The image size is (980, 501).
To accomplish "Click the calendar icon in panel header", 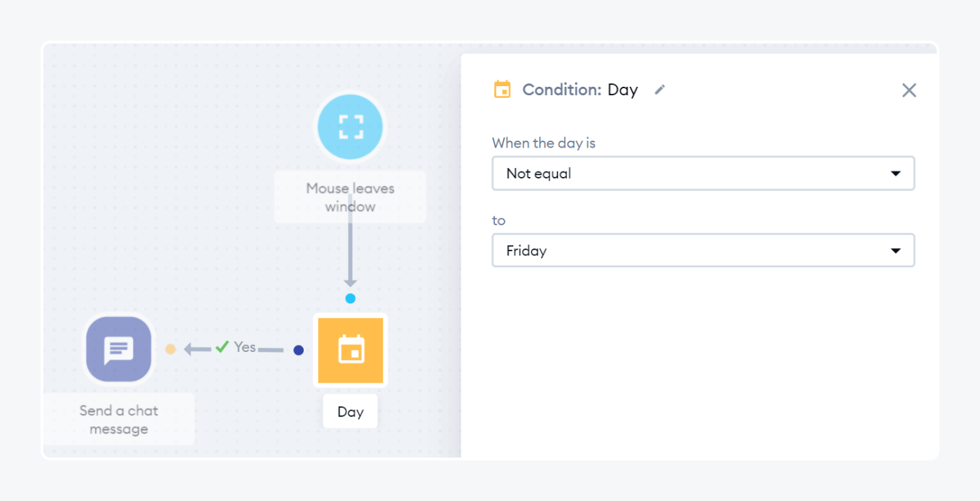I will point(502,90).
